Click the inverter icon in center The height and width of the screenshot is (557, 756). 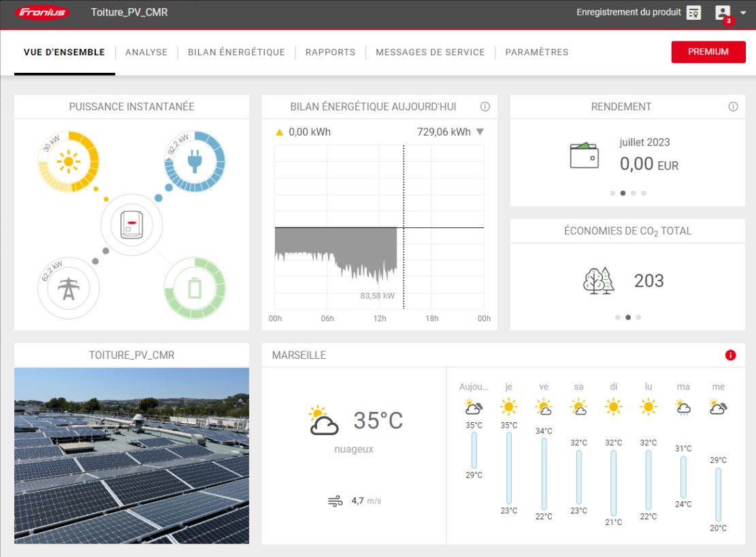(x=131, y=225)
